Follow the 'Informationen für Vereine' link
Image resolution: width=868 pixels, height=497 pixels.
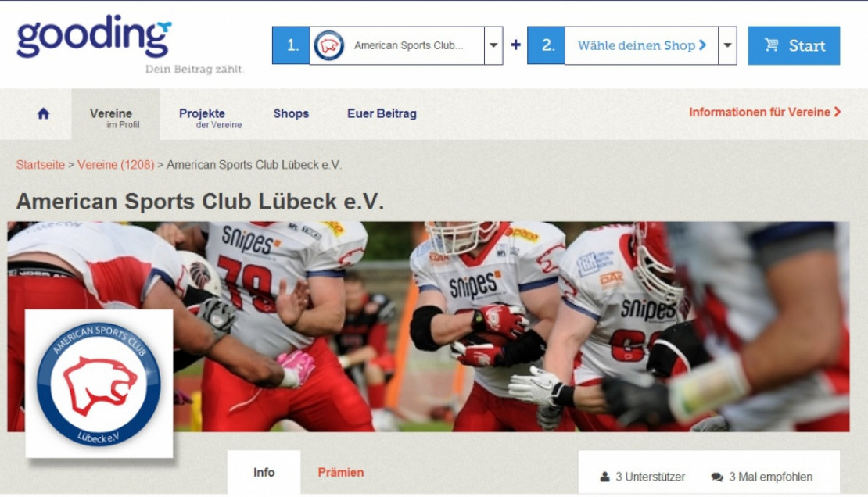(x=764, y=112)
